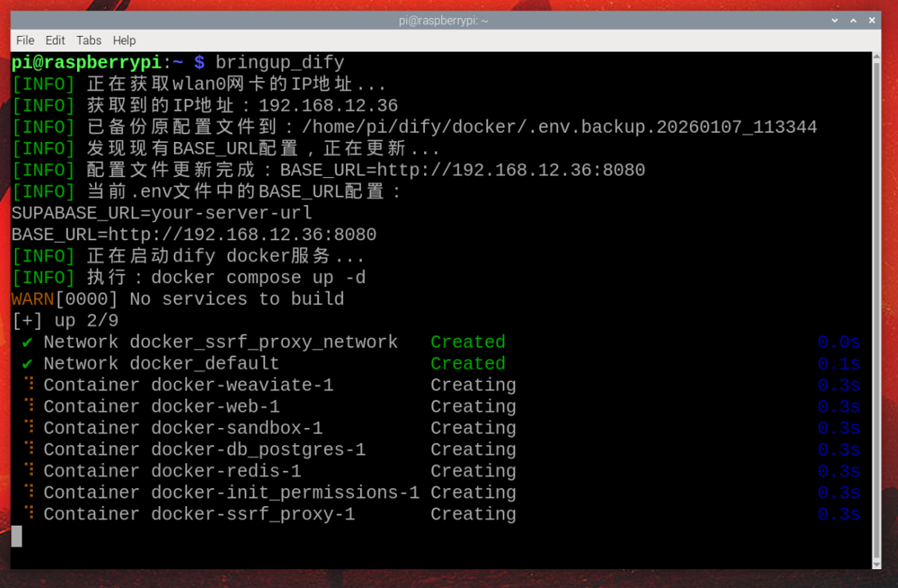Click 'docker_default' network name

(204, 363)
